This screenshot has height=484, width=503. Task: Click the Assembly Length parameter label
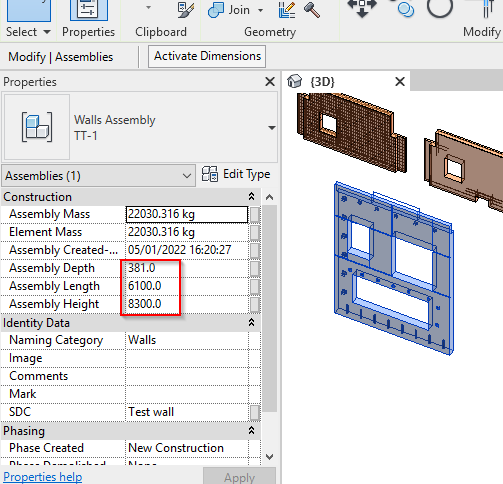(54, 286)
